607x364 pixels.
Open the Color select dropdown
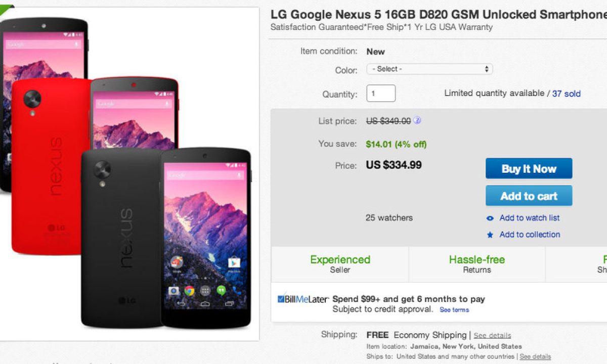click(x=429, y=69)
